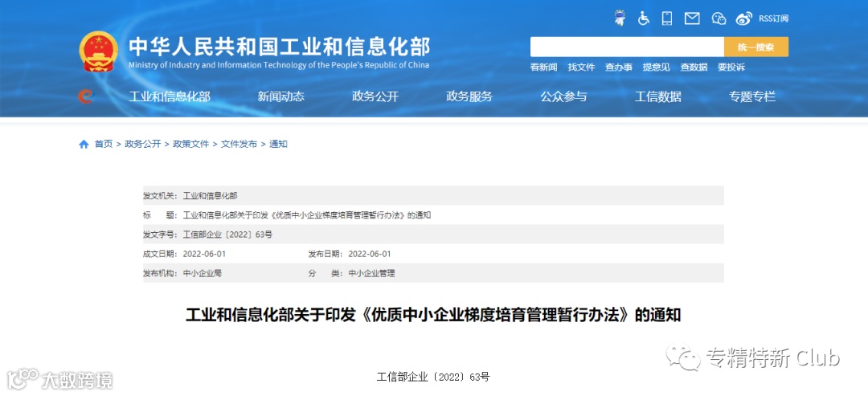Click the 中华人民共和国工业和信息化部 site title
This screenshot has height=396, width=868.
(279, 47)
